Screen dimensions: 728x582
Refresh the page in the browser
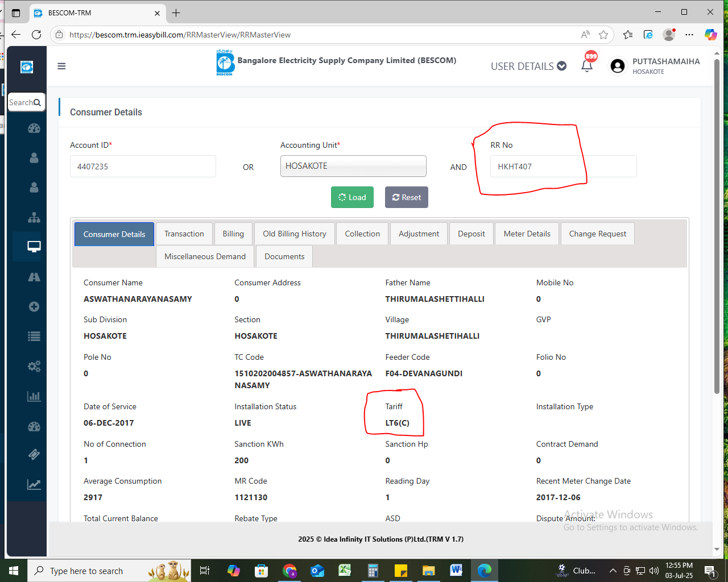pos(36,35)
